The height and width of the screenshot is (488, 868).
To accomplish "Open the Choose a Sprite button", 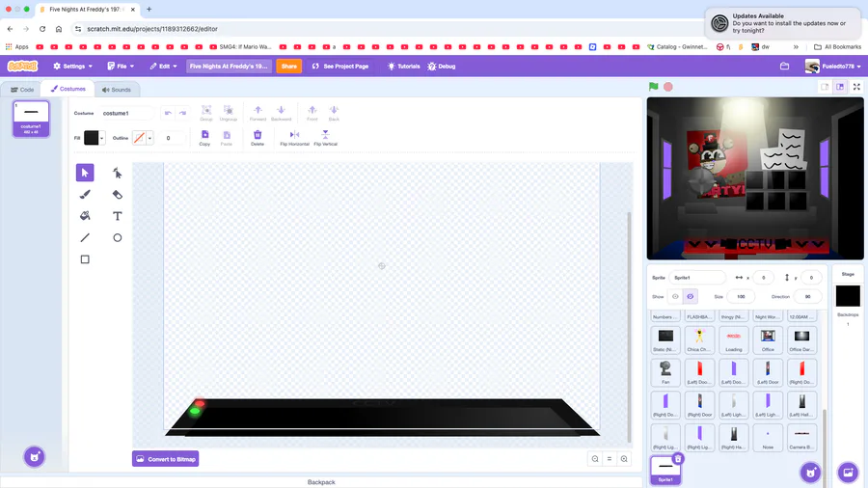I will pyautogui.click(x=810, y=473).
